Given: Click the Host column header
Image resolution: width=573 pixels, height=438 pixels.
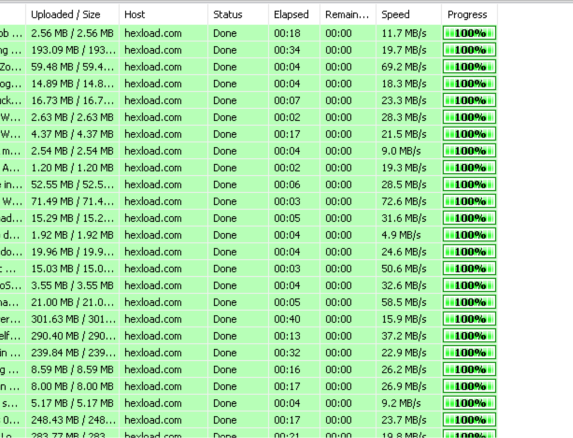Looking at the screenshot, I should click(163, 15).
